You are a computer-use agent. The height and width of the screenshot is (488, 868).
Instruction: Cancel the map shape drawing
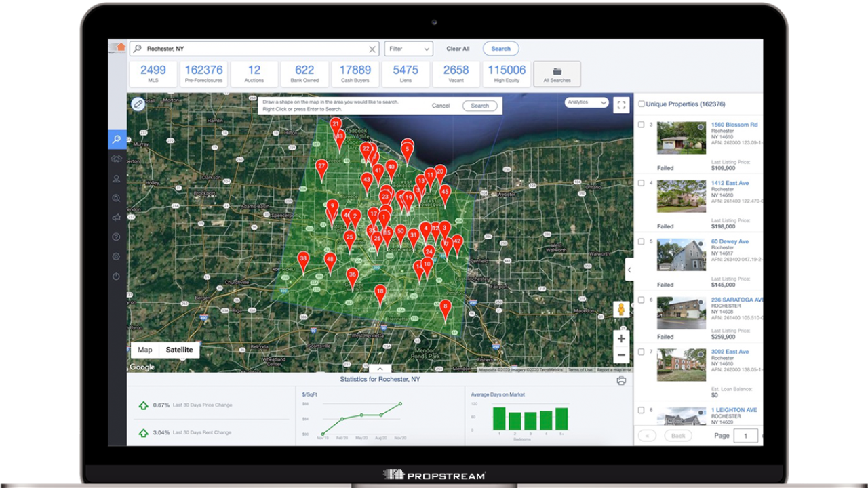tap(441, 106)
